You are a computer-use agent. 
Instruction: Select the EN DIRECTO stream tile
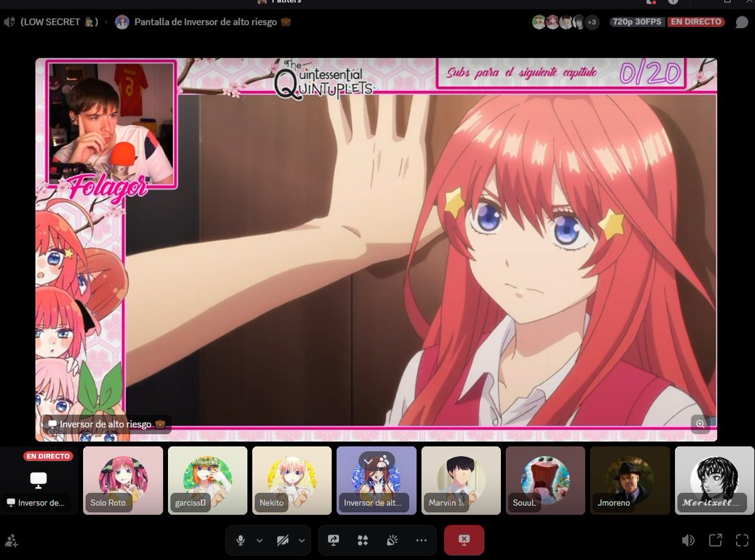(39, 481)
